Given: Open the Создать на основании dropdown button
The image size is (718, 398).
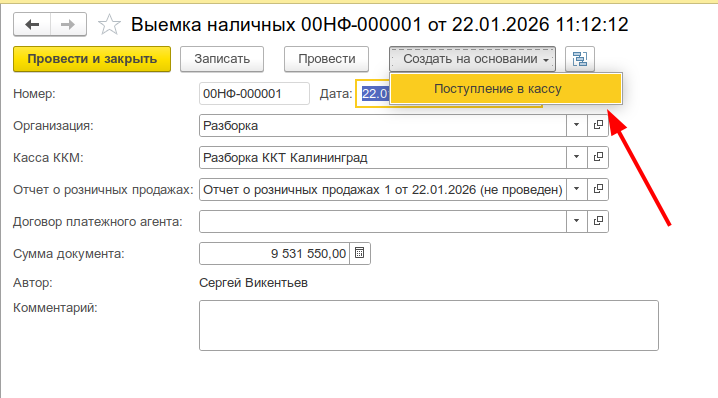Looking at the screenshot, I should [473, 59].
